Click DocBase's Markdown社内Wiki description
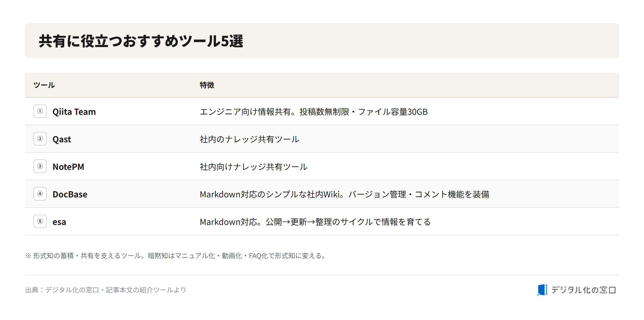 (x=344, y=194)
